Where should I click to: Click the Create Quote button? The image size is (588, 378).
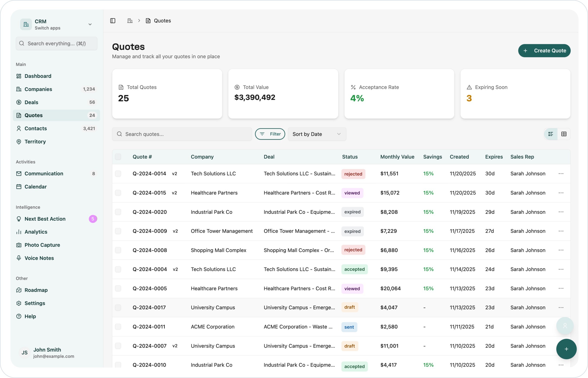click(544, 50)
